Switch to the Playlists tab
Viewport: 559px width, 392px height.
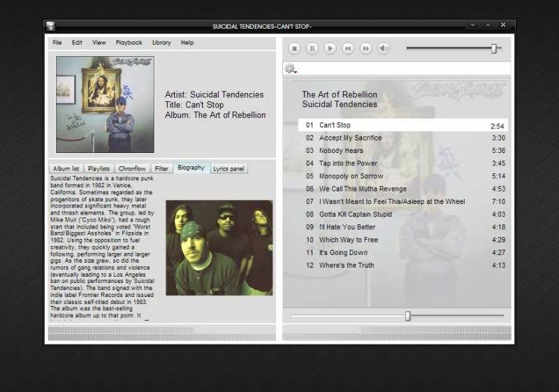pos(99,168)
